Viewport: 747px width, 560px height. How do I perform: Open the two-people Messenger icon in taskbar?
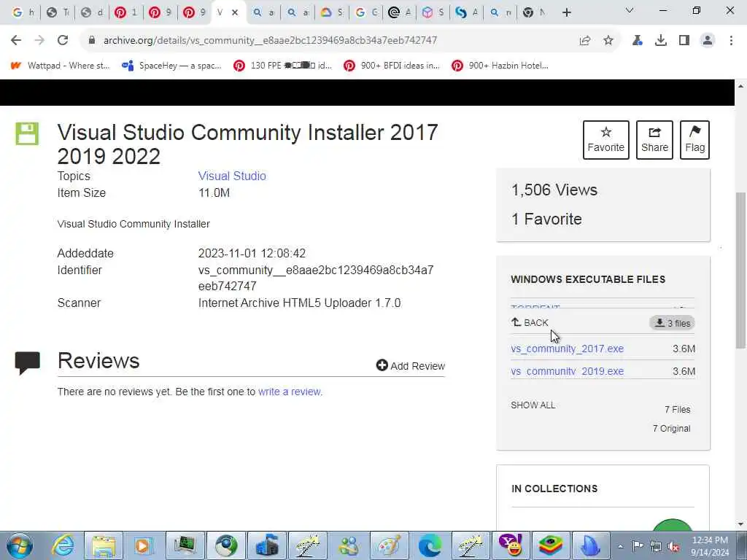(349, 545)
